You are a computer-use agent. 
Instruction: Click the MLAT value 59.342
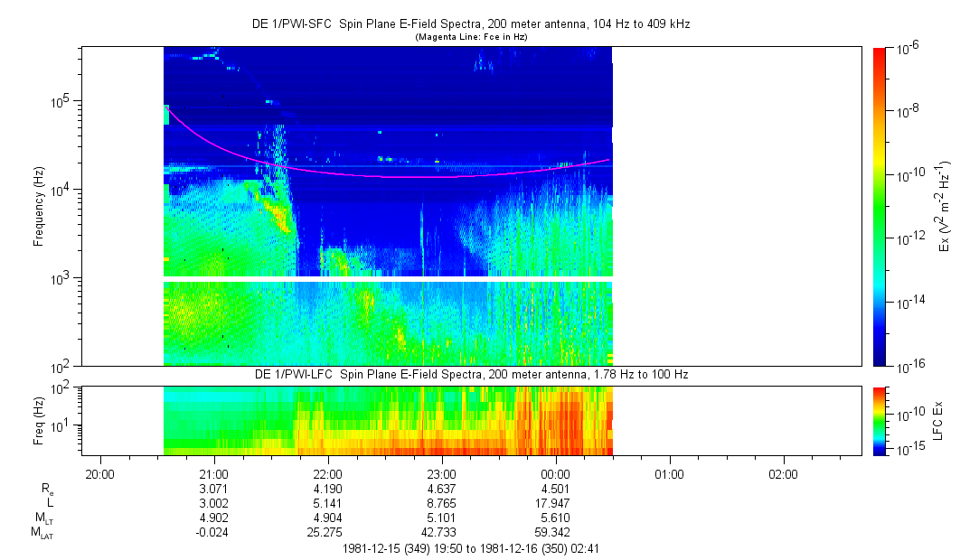click(x=555, y=532)
